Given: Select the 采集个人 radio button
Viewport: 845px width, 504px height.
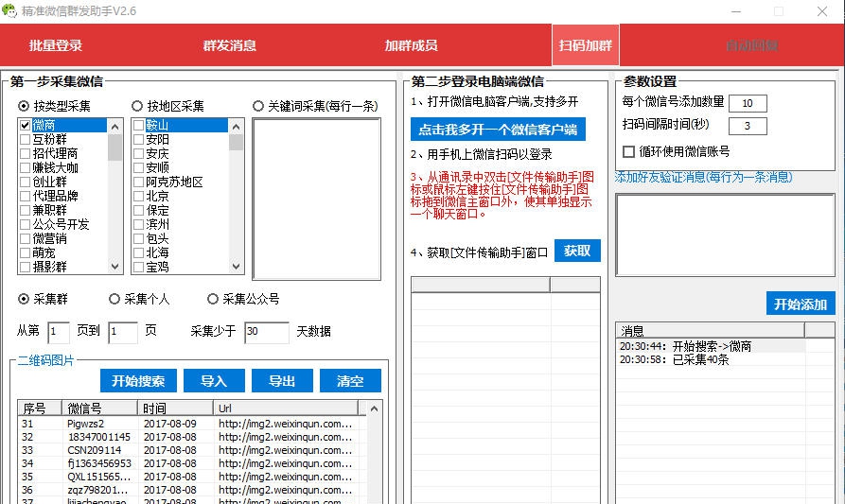Looking at the screenshot, I should [114, 299].
